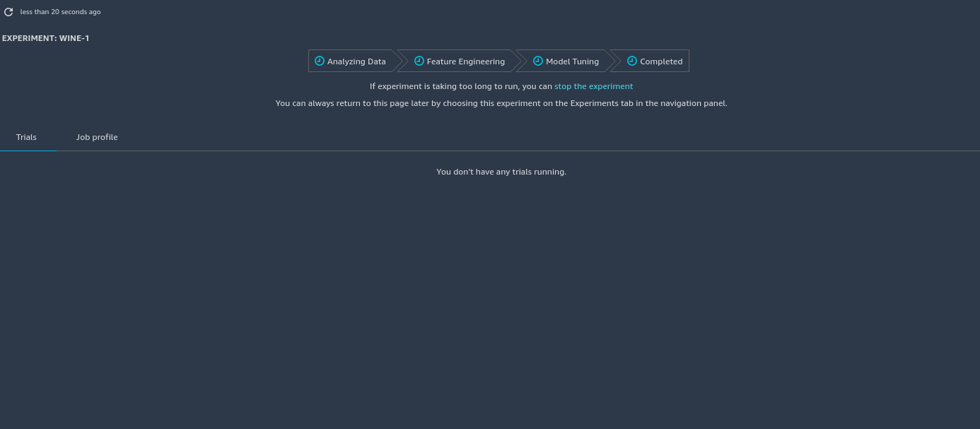
Task: Open the Job profile tab
Action: pos(97,137)
